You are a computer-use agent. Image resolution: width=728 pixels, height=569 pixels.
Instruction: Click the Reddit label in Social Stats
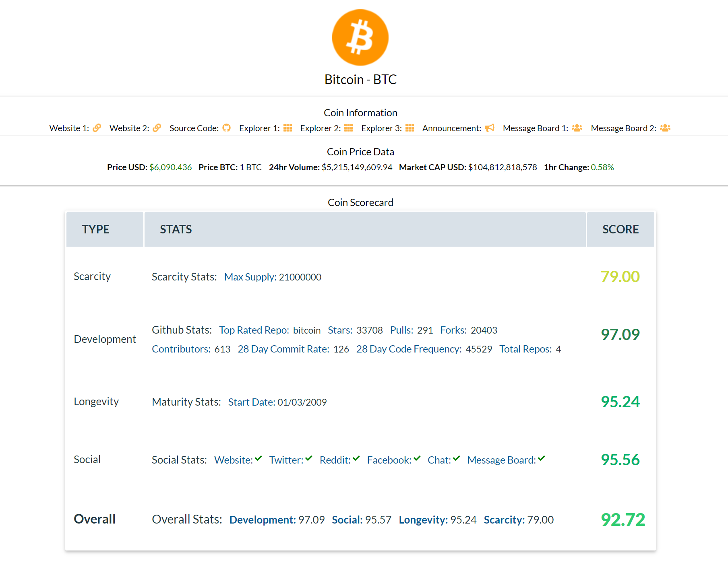tap(335, 460)
